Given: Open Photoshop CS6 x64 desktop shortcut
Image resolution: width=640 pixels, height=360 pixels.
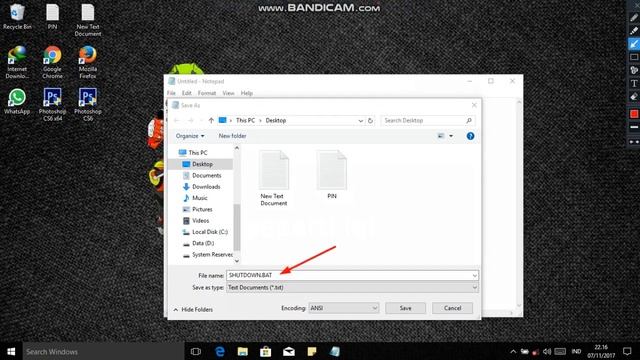Looking at the screenshot, I should [52, 104].
